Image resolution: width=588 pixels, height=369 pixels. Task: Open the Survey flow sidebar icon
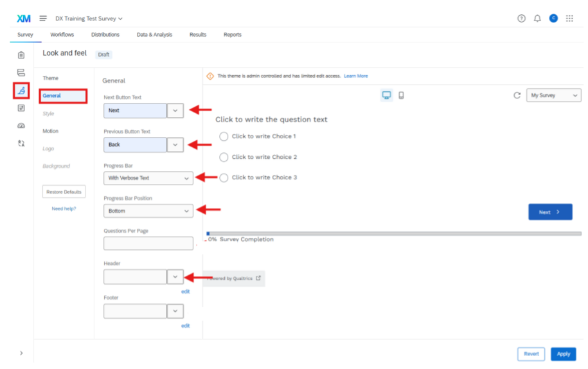(21, 73)
